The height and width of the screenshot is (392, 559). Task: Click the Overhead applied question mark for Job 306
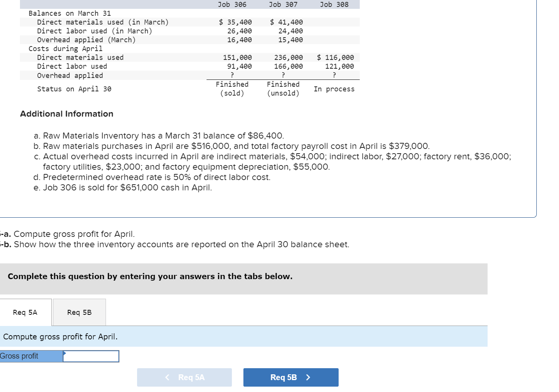[232, 75]
